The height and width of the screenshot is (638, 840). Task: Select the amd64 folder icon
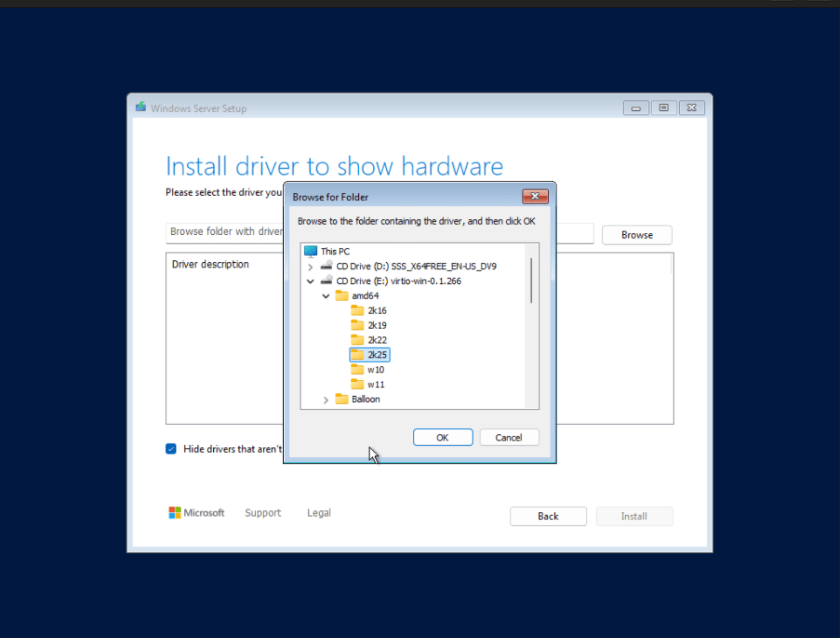(342, 296)
